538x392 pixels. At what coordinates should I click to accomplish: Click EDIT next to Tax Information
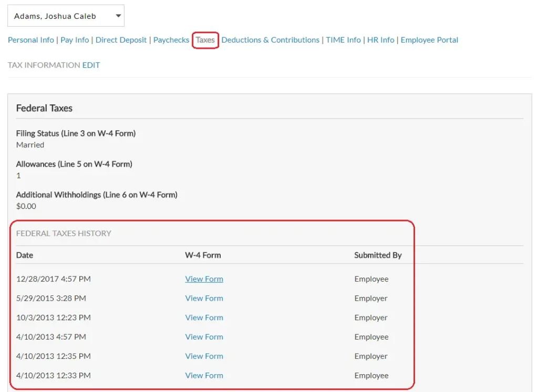point(91,65)
